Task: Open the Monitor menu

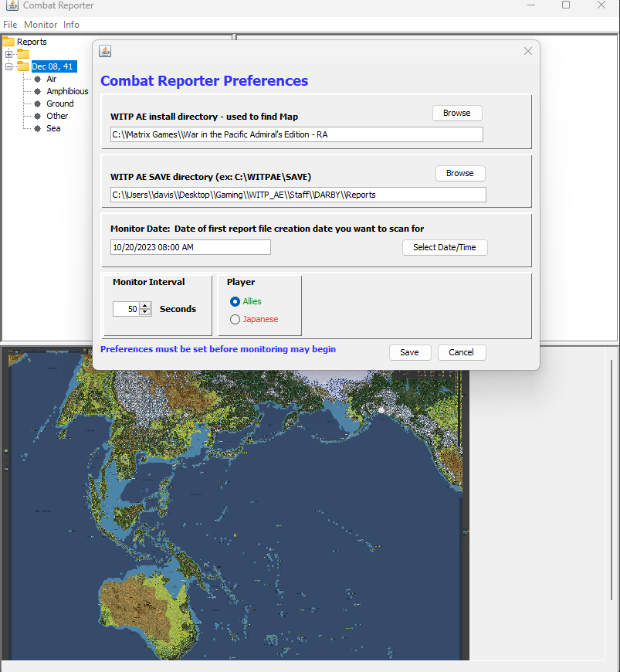Action: (39, 24)
